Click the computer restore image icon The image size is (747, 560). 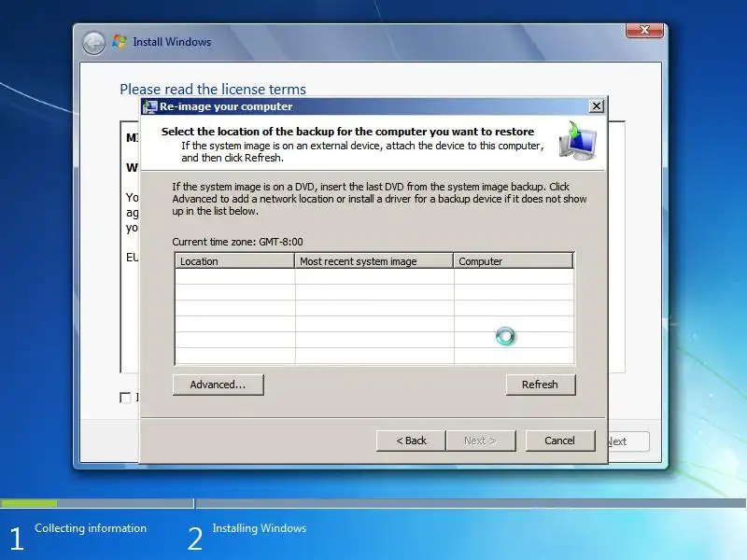(x=578, y=141)
